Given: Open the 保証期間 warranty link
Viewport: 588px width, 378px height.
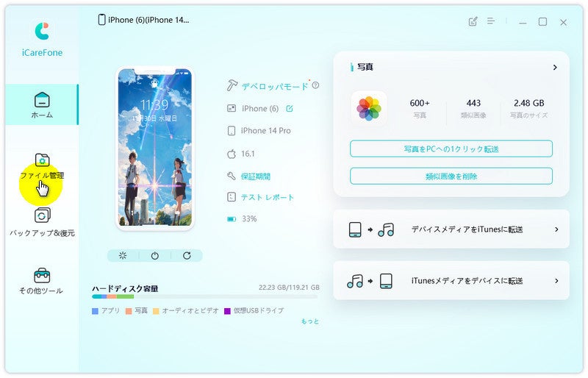Looking at the screenshot, I should 255,176.
